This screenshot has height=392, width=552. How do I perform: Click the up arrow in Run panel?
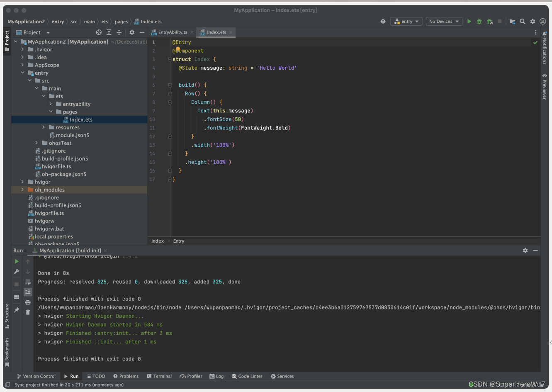point(28,262)
